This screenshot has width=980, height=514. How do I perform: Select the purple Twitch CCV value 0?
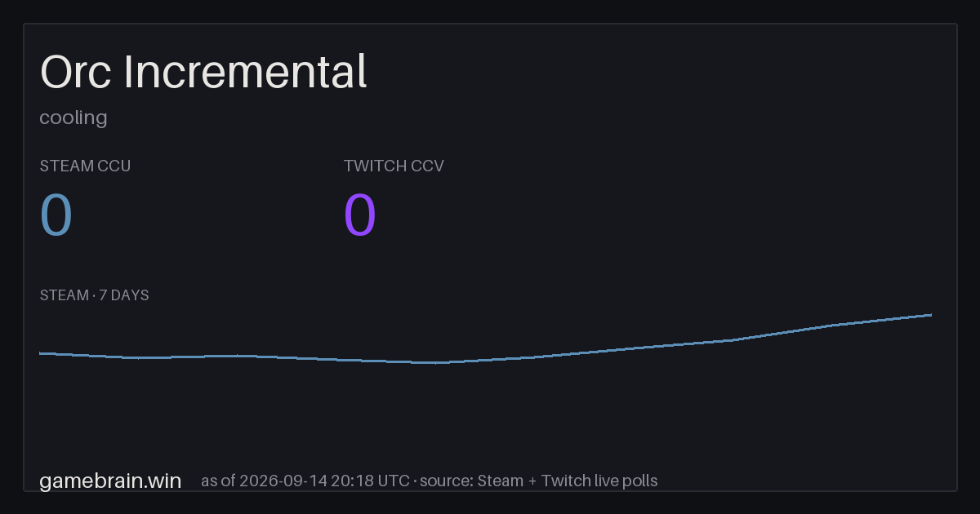point(360,215)
